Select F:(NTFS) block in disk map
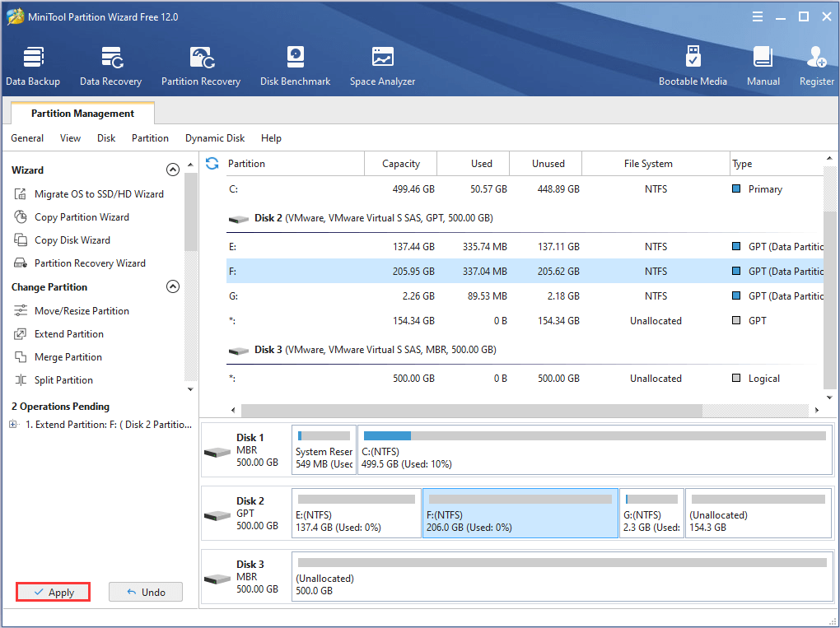Image resolution: width=840 pixels, height=628 pixels. (520, 513)
